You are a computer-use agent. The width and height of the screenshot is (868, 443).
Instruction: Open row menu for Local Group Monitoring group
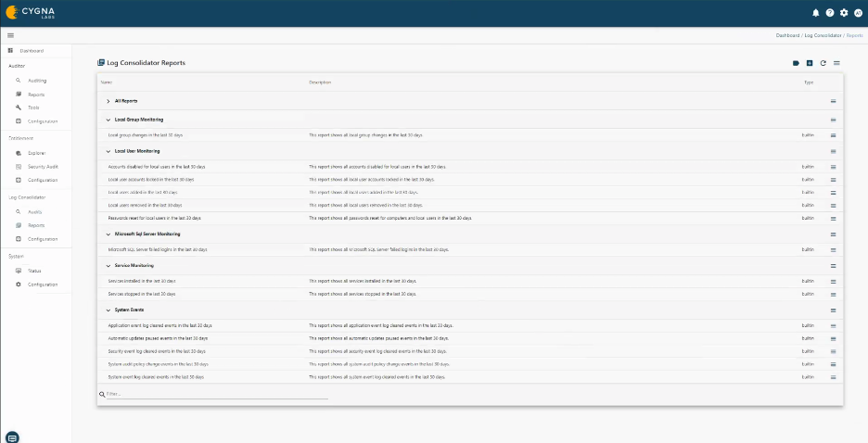click(833, 120)
